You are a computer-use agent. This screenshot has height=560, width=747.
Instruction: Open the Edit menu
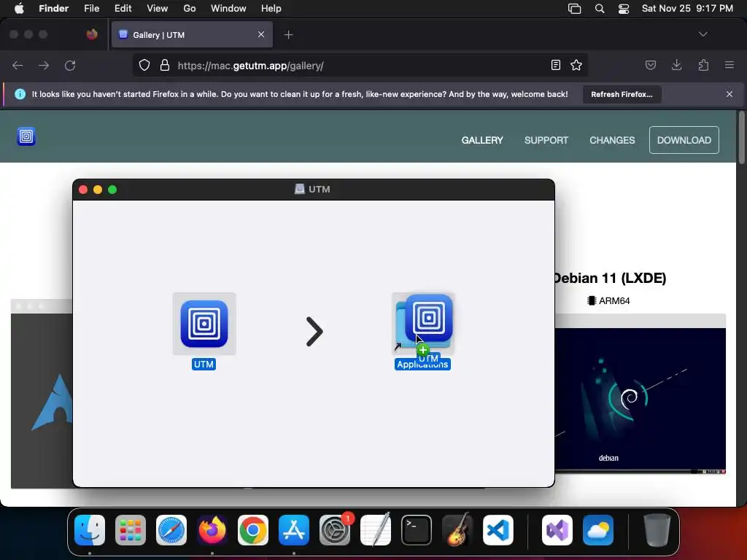[123, 9]
